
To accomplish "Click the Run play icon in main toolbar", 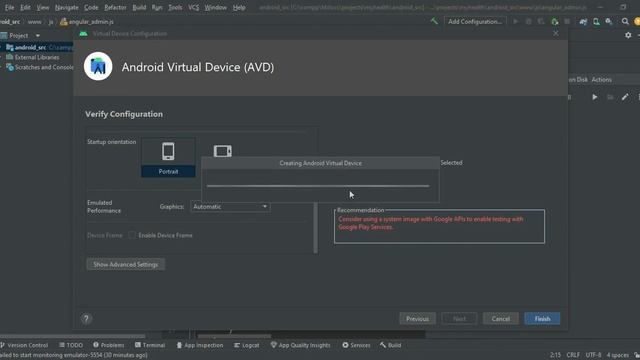I will (516, 22).
